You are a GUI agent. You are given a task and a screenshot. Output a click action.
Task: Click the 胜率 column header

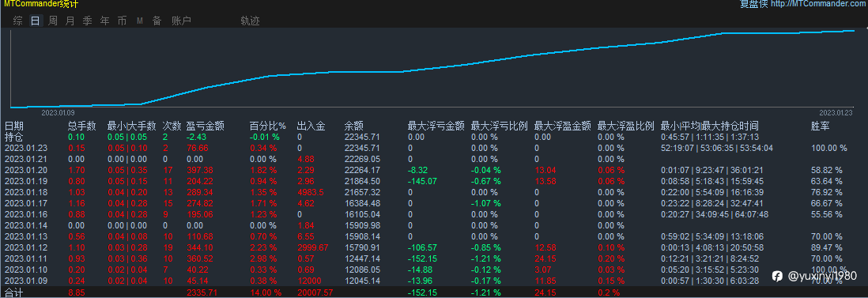821,126
